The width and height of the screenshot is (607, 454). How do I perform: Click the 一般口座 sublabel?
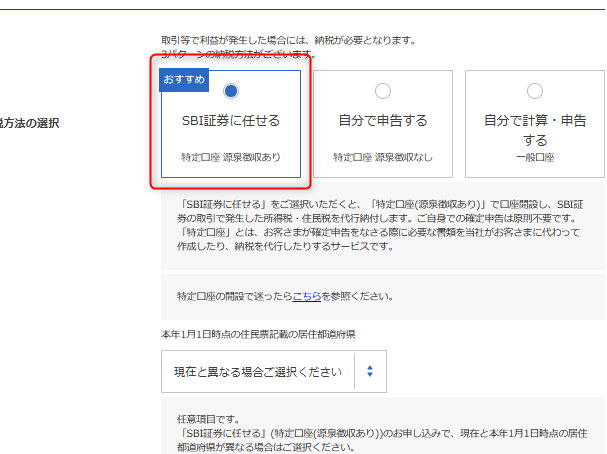(x=534, y=157)
